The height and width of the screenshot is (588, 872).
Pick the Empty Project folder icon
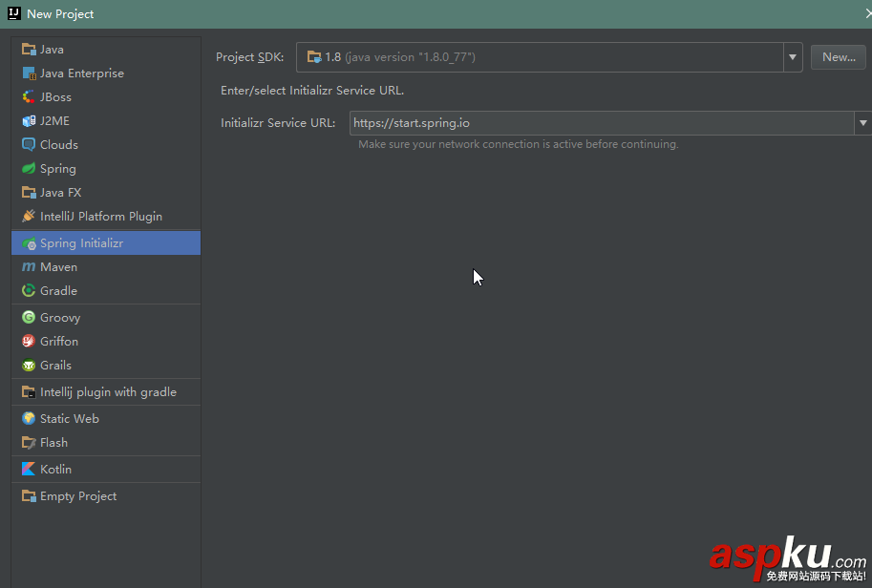click(x=29, y=496)
